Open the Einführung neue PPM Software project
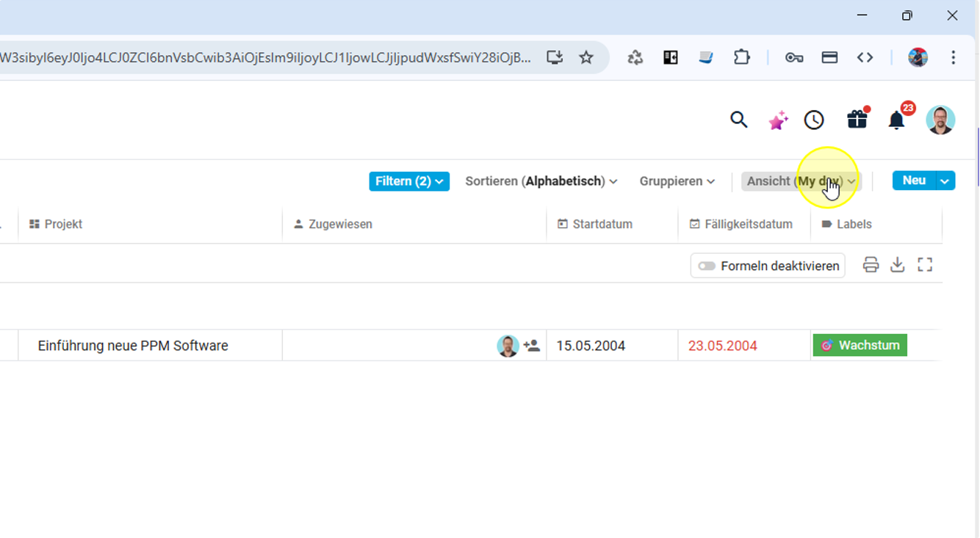 133,346
